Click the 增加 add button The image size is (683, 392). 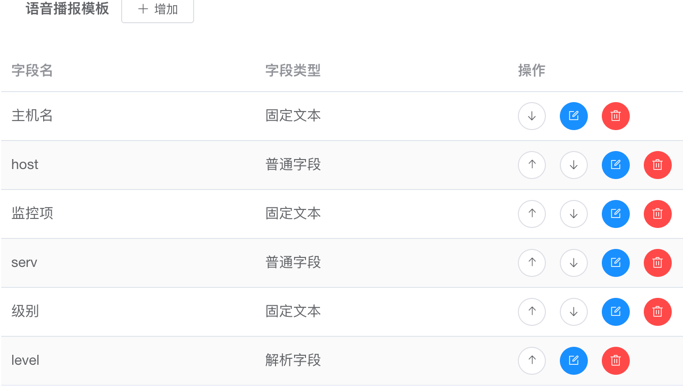pos(158,10)
